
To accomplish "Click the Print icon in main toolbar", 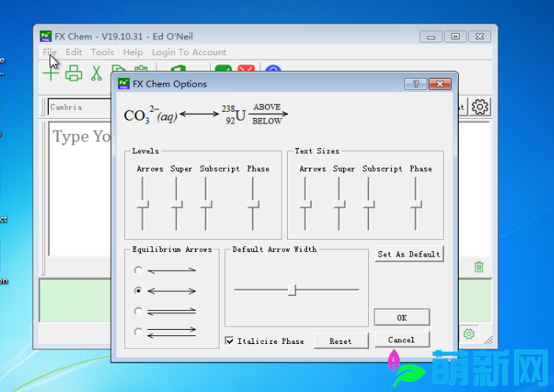I will (73, 73).
